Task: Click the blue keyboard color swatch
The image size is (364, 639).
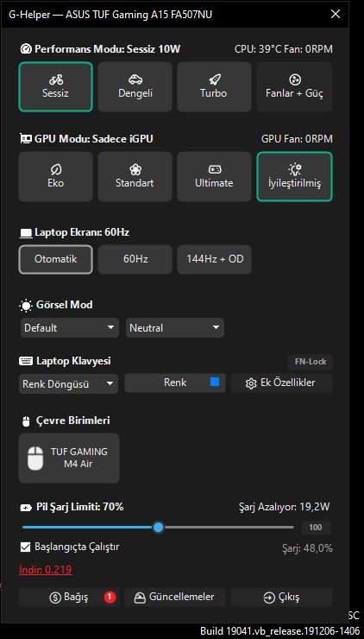Action: (x=215, y=382)
